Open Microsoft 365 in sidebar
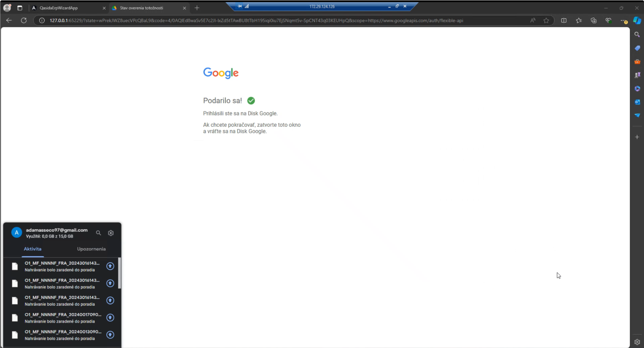This screenshot has height=348, width=644. 637,88
